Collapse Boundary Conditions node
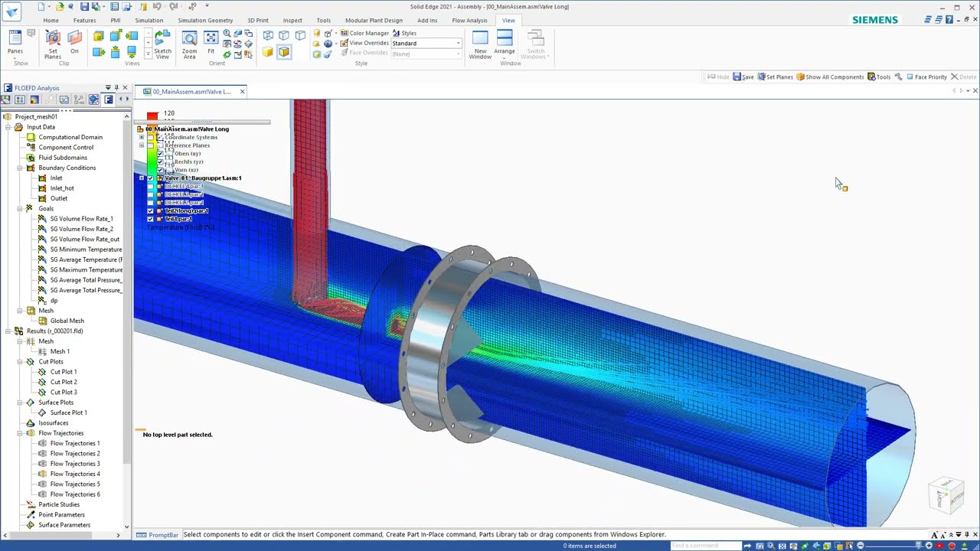The width and height of the screenshot is (980, 551). (19, 168)
